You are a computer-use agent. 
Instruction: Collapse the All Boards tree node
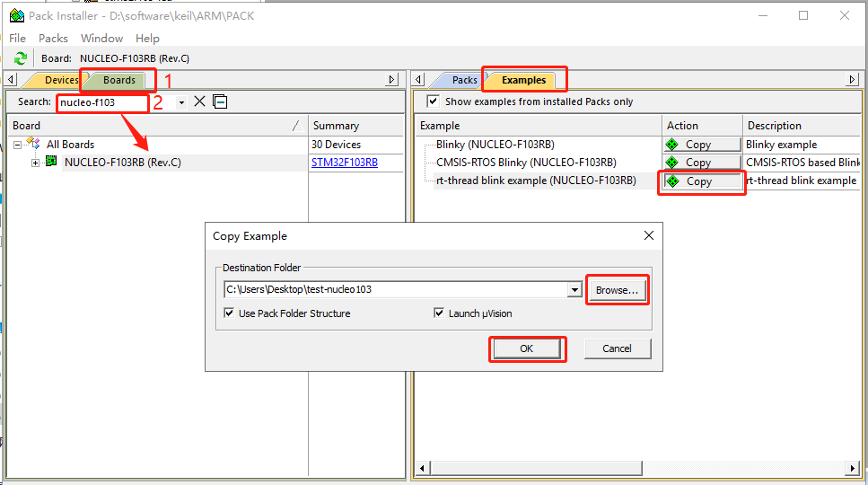tap(18, 145)
